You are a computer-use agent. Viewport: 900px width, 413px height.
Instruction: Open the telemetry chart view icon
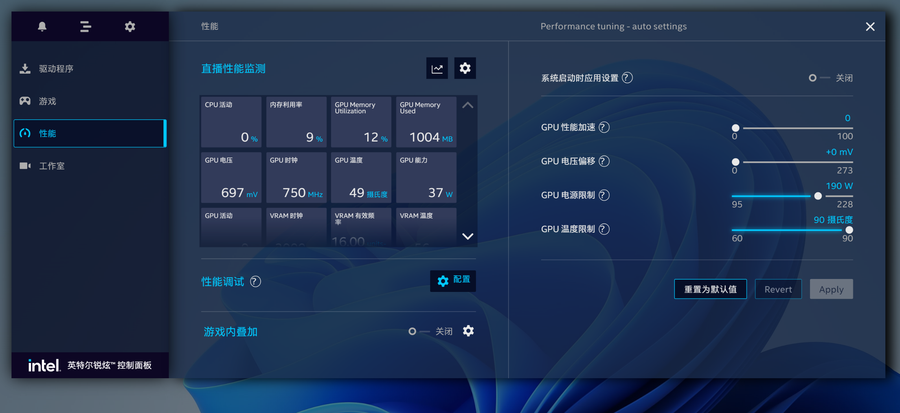click(437, 68)
